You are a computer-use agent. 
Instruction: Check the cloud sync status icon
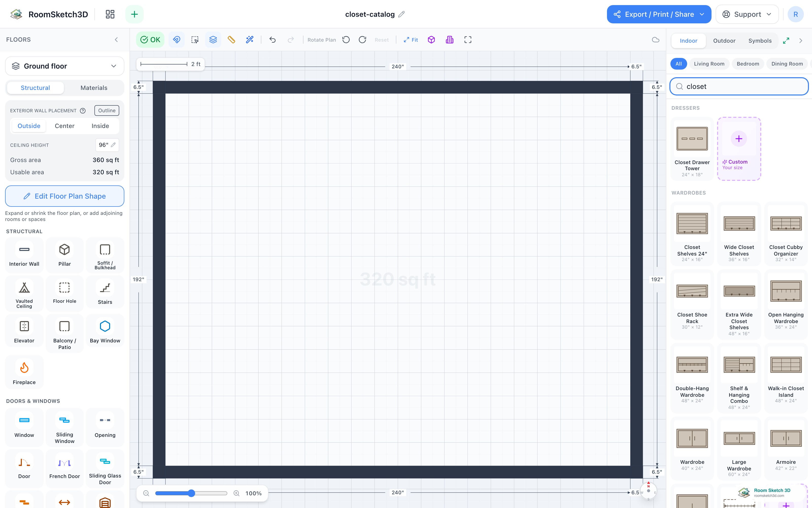656,40
